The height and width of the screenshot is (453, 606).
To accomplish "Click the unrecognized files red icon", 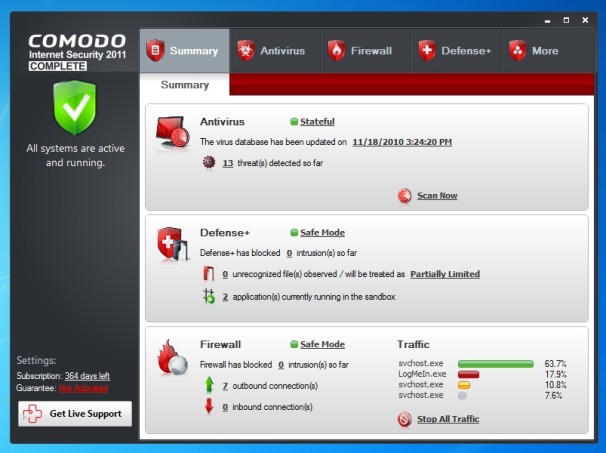I will [209, 274].
